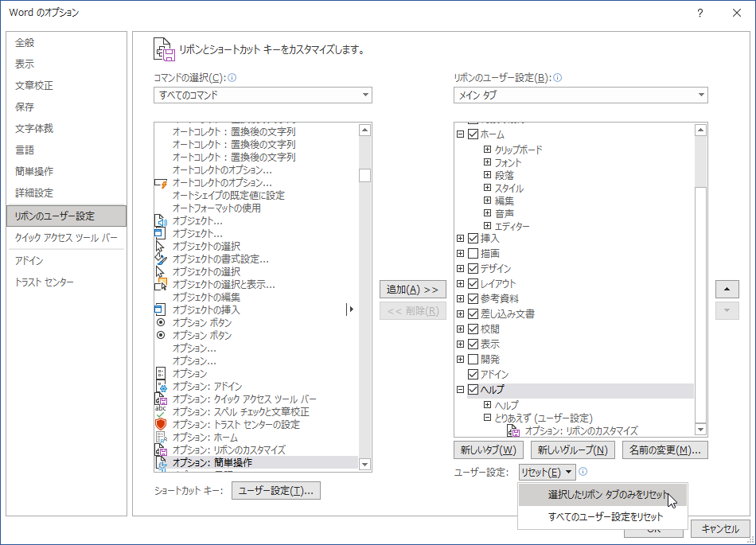Switch to the 文章校正 category
The width and height of the screenshot is (756, 545).
[67, 86]
